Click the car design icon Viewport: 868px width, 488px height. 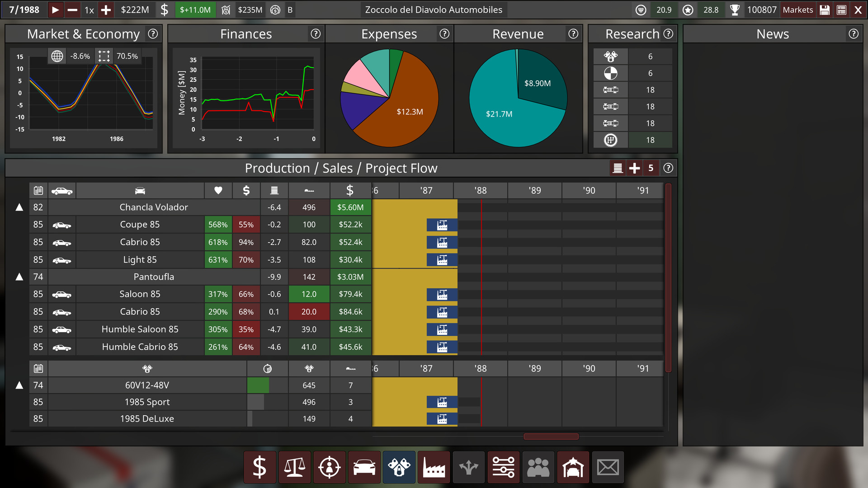364,467
